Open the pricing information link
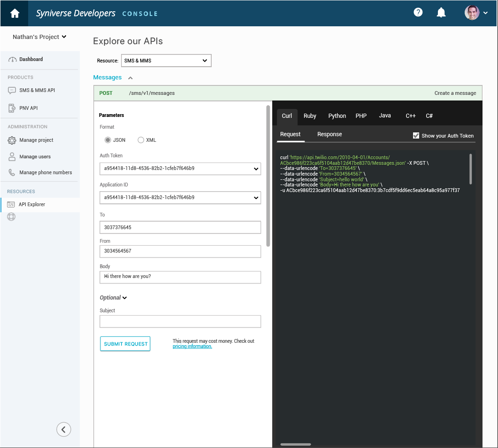Viewport: 498px width, 448px height. click(x=192, y=347)
